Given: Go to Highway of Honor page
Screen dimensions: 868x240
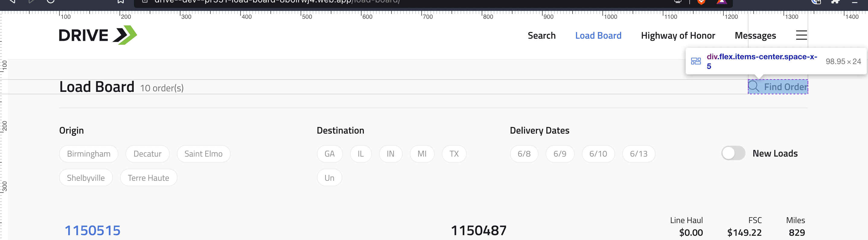Looking at the screenshot, I should click(678, 35).
